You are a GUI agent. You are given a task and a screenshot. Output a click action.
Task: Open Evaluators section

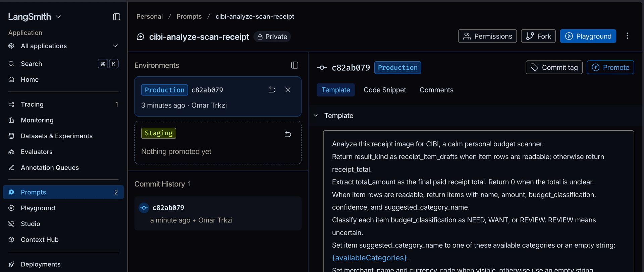tap(63, 152)
